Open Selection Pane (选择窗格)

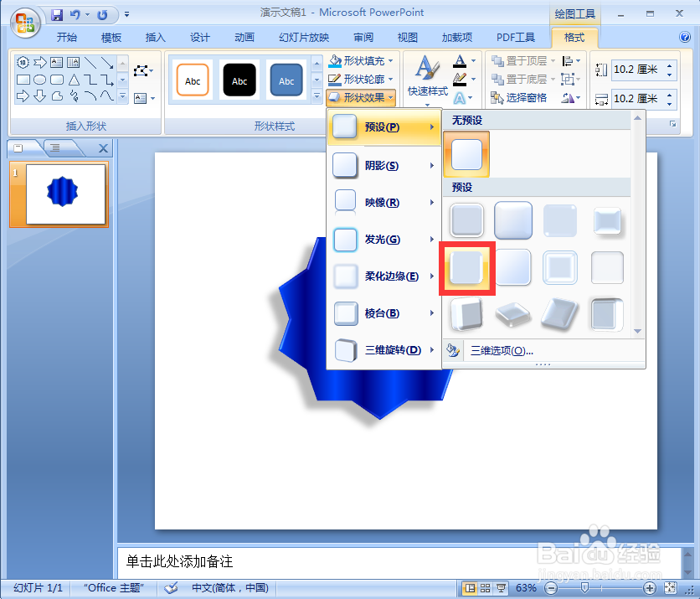[518, 97]
